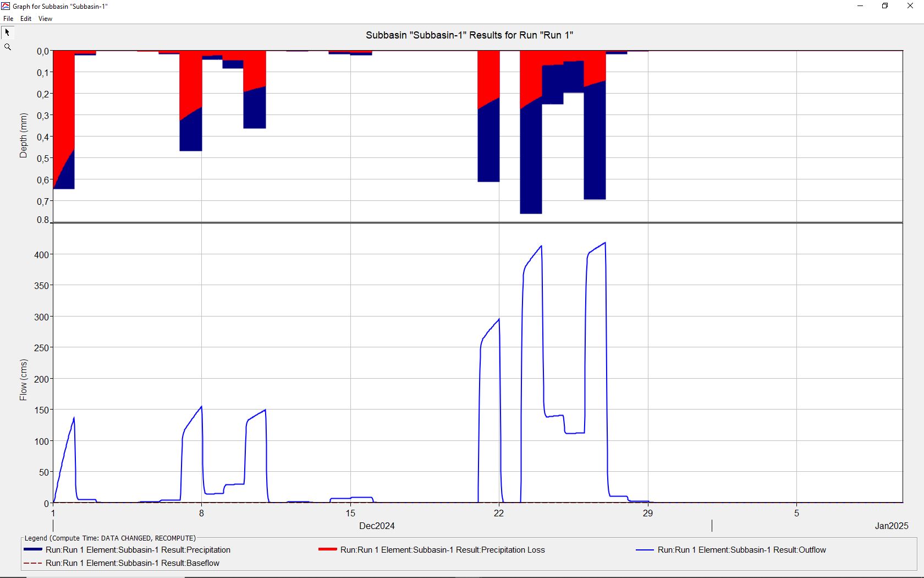This screenshot has height=578, width=924.
Task: Click the blue Outflow legend line
Action: (645, 550)
